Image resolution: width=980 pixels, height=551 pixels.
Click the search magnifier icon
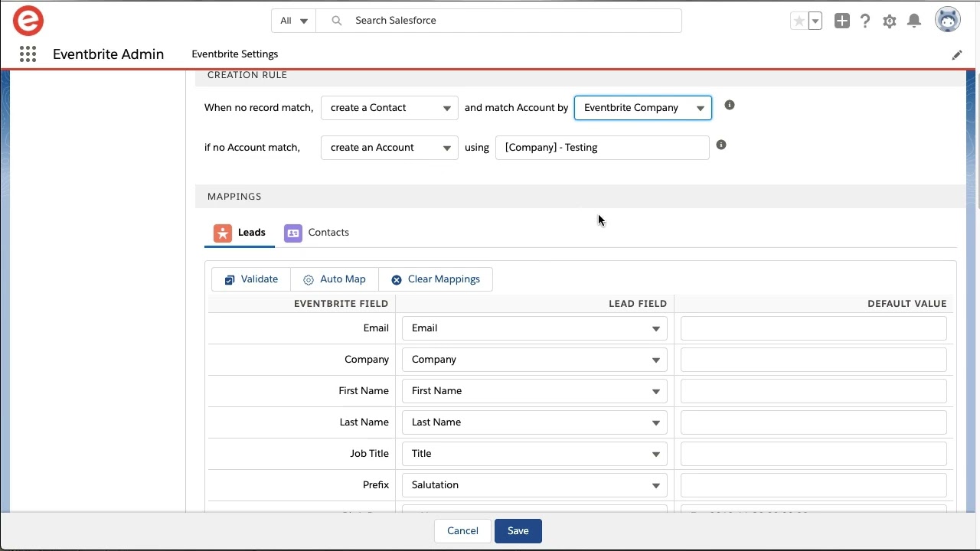337,21
